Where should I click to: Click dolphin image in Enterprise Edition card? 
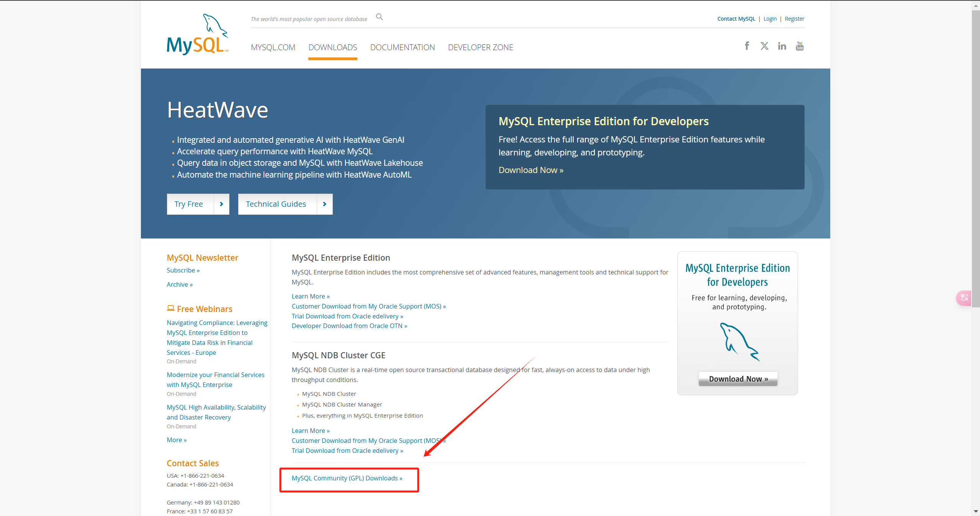[739, 342]
